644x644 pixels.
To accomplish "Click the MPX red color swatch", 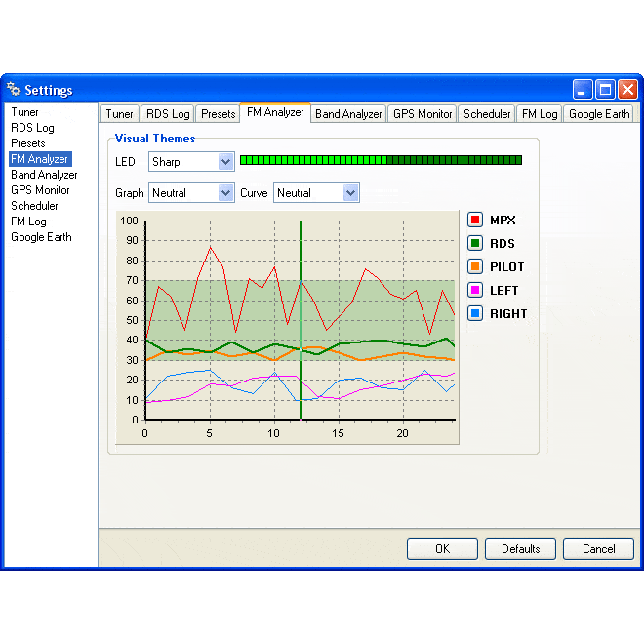I will click(x=476, y=221).
